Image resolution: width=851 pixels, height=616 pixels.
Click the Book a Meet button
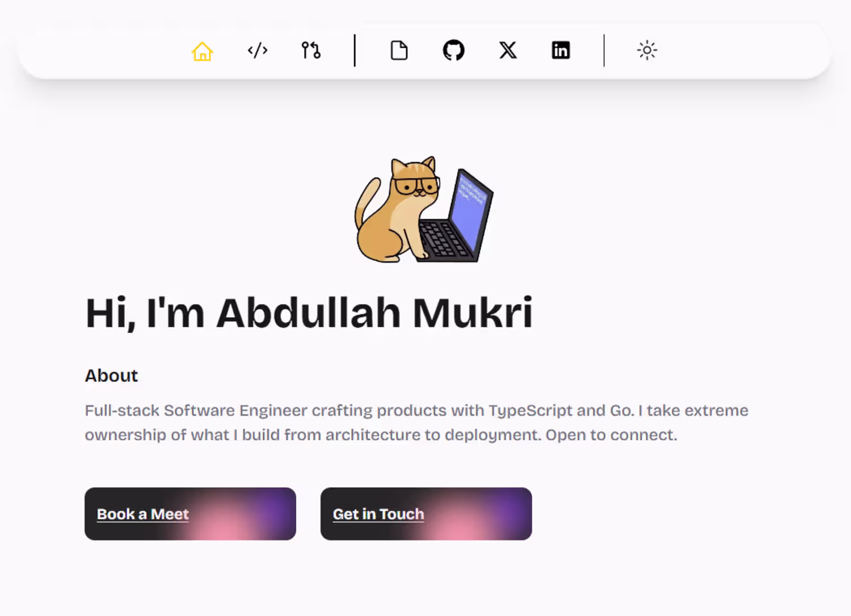(190, 514)
